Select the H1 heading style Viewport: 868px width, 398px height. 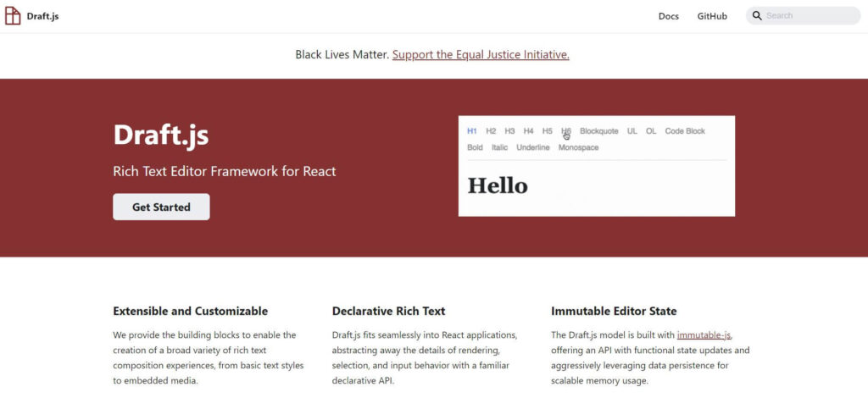(x=472, y=131)
